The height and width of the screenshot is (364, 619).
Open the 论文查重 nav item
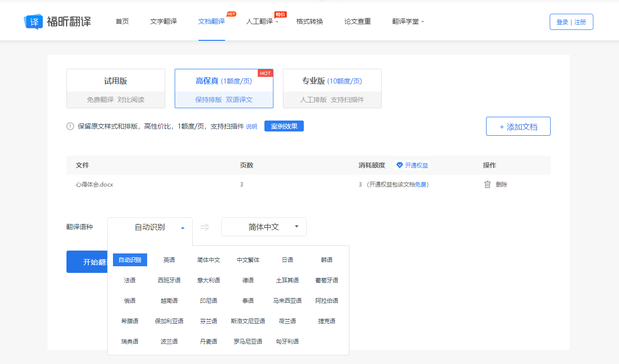357,21
